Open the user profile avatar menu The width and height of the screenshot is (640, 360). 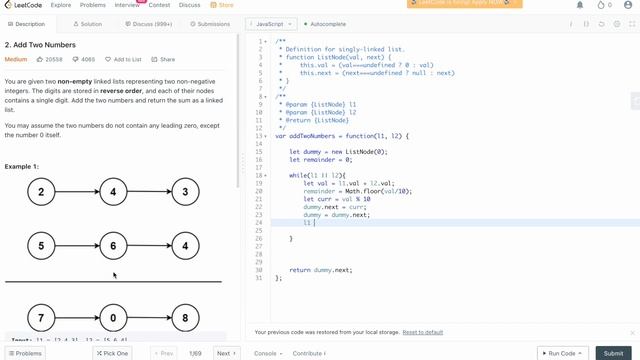(x=628, y=5)
